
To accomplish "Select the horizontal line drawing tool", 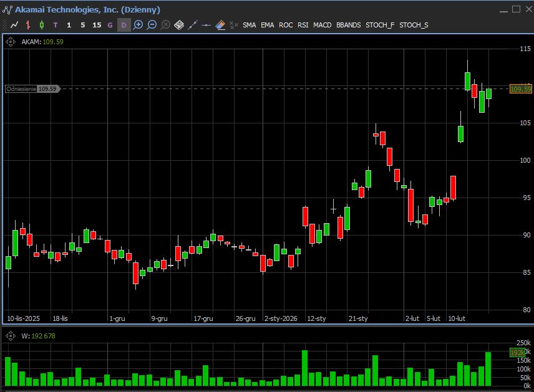I will [x=206, y=25].
